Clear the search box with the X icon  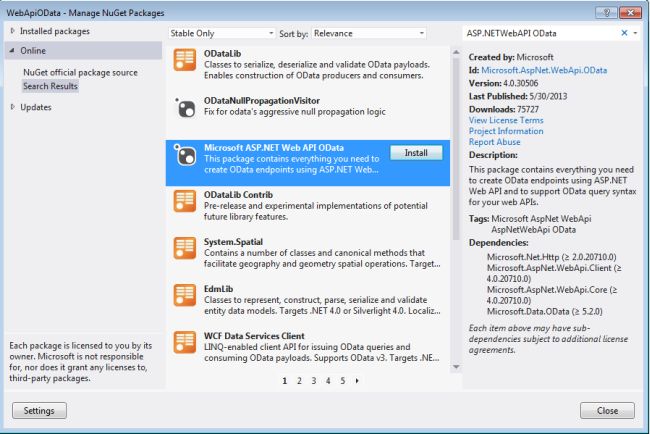[x=624, y=33]
